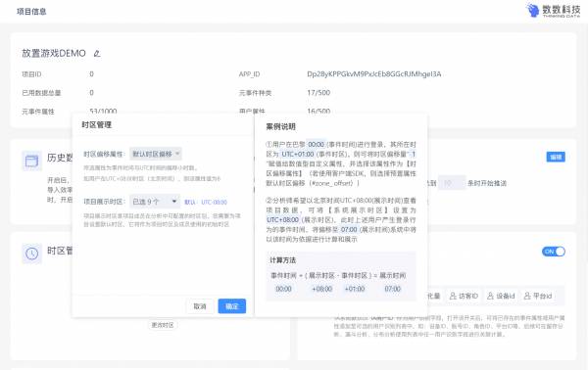This screenshot has width=588, height=370.
Task: Click the APP_ID value text
Action: point(374,74)
